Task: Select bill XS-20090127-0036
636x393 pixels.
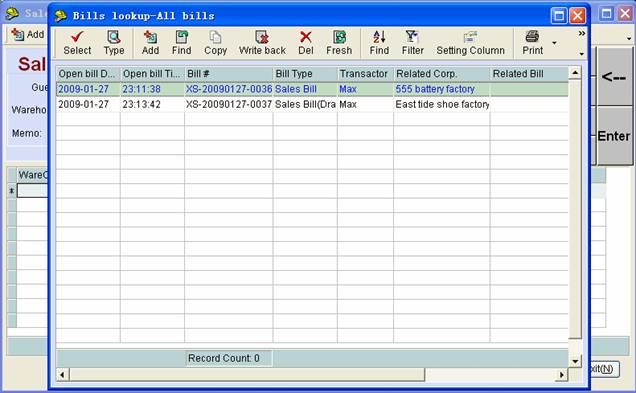Action: [229, 89]
